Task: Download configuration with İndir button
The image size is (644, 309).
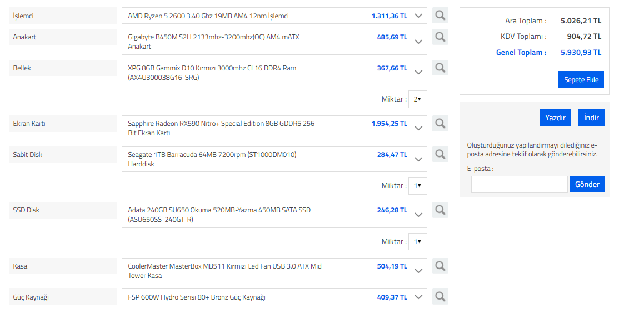Action: (x=591, y=118)
